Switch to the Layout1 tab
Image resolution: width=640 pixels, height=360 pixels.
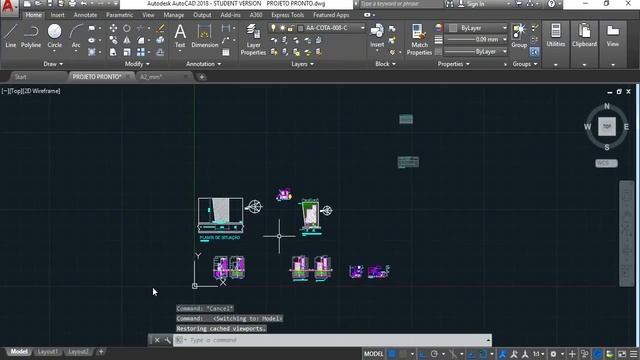click(47, 351)
